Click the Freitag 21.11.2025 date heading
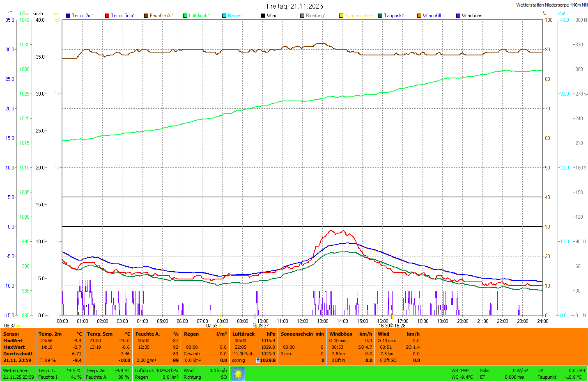 coord(295,6)
